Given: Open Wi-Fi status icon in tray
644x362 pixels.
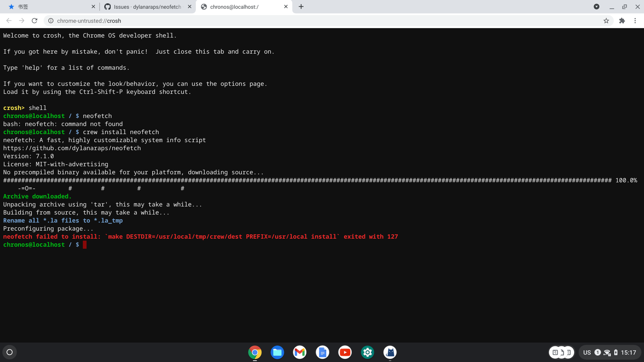Looking at the screenshot, I should point(607,353).
